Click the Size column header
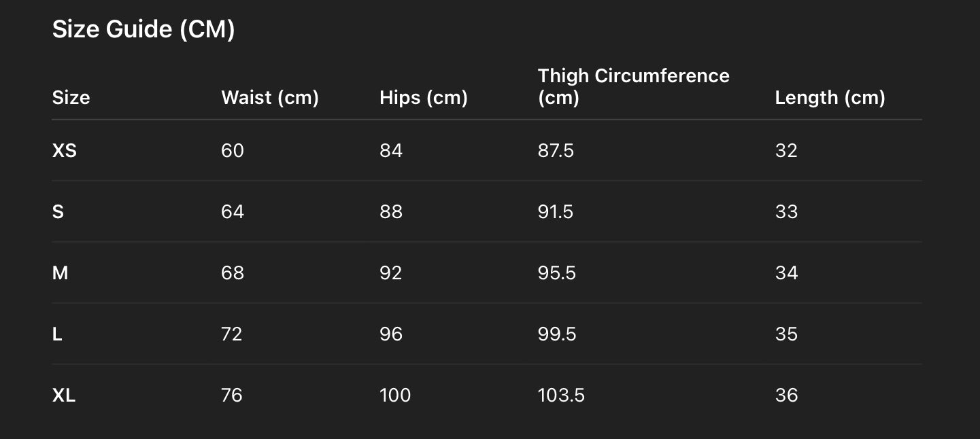Screen dimensions: 980x439 71,97
